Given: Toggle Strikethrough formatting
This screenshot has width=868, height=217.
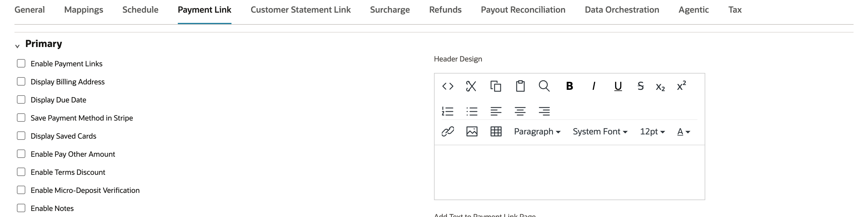Looking at the screenshot, I should (x=640, y=86).
